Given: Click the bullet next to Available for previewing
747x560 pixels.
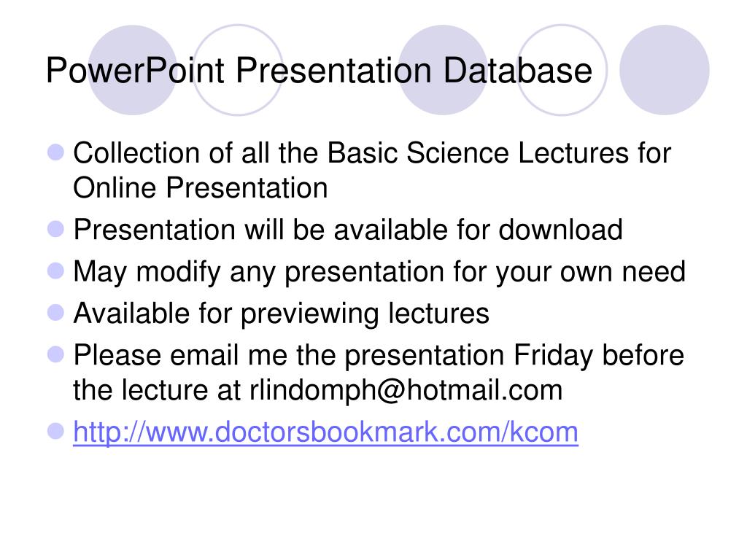Looking at the screenshot, I should point(55,313).
